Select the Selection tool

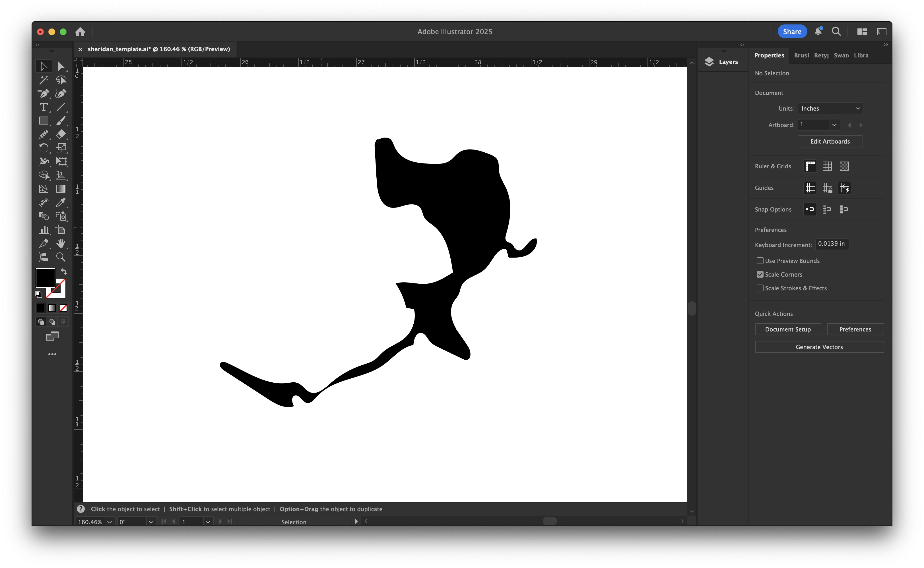pos(44,66)
